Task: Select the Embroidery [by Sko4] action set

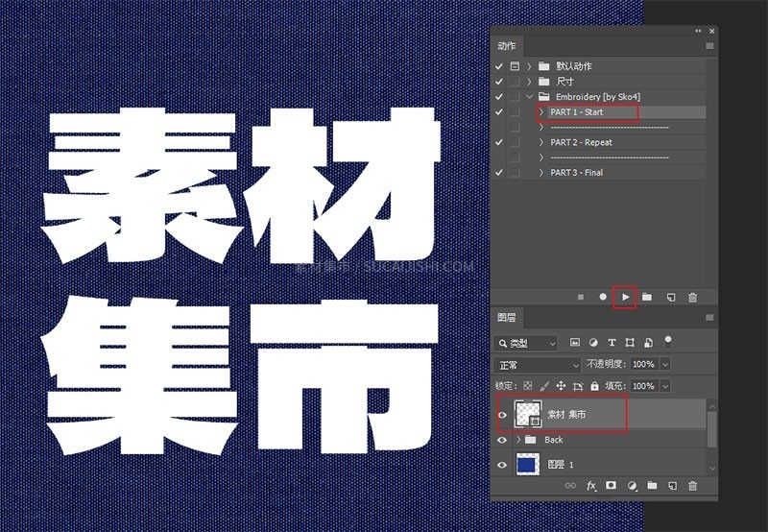Action: click(x=597, y=97)
